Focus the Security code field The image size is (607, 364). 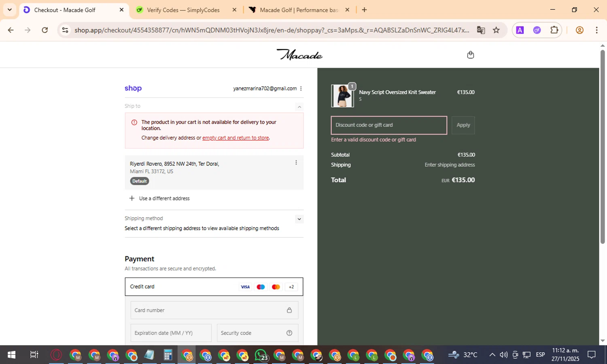click(x=257, y=333)
